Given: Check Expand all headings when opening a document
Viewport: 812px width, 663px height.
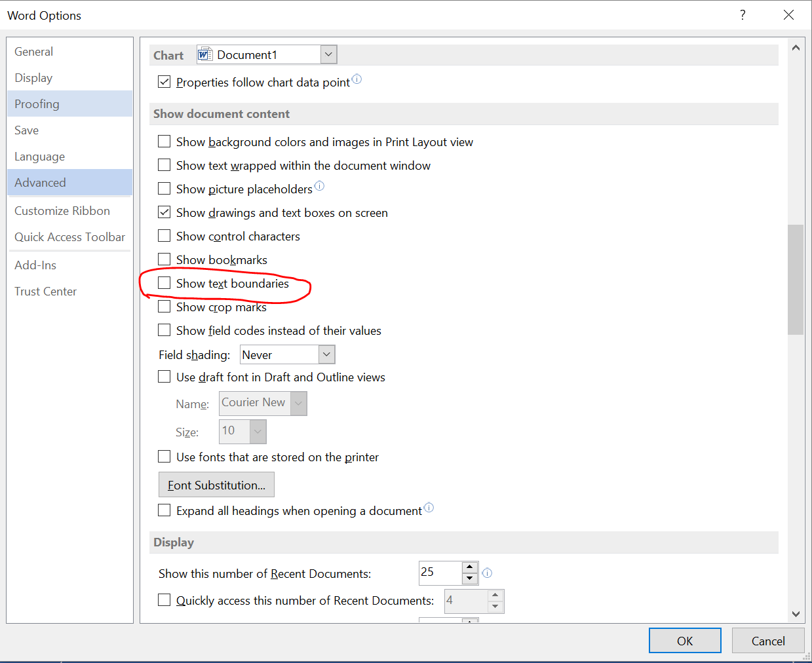Looking at the screenshot, I should 164,510.
